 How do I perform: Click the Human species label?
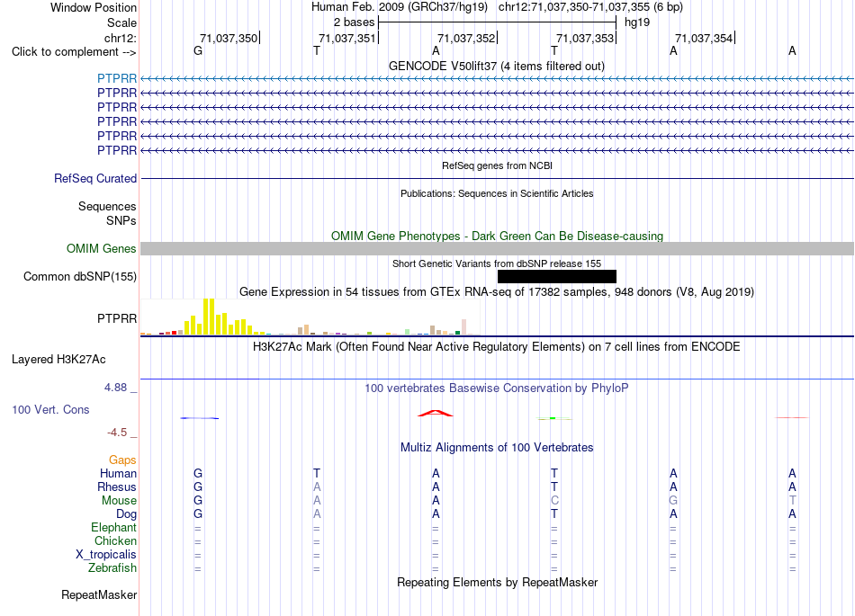pyautogui.click(x=118, y=474)
